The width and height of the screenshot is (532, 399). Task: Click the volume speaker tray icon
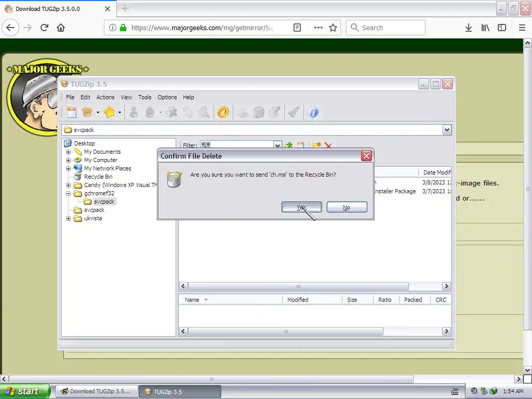[474, 391]
